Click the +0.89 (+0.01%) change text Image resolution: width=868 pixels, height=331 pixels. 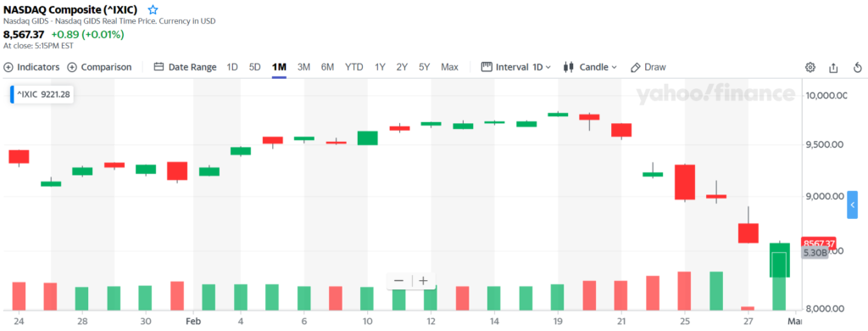pos(87,35)
